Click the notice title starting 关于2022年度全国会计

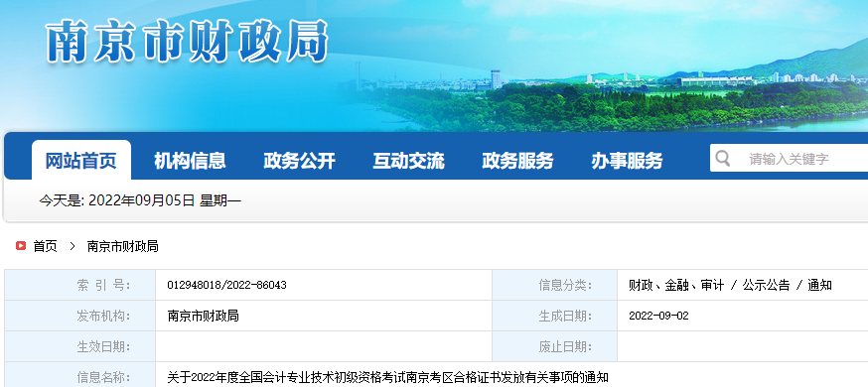(388, 378)
